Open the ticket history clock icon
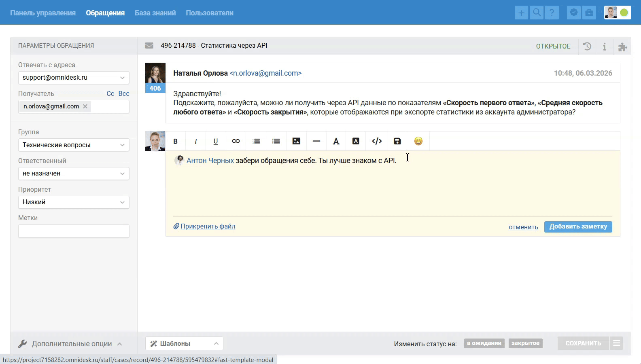Image resolution: width=641 pixels, height=364 pixels. (587, 46)
